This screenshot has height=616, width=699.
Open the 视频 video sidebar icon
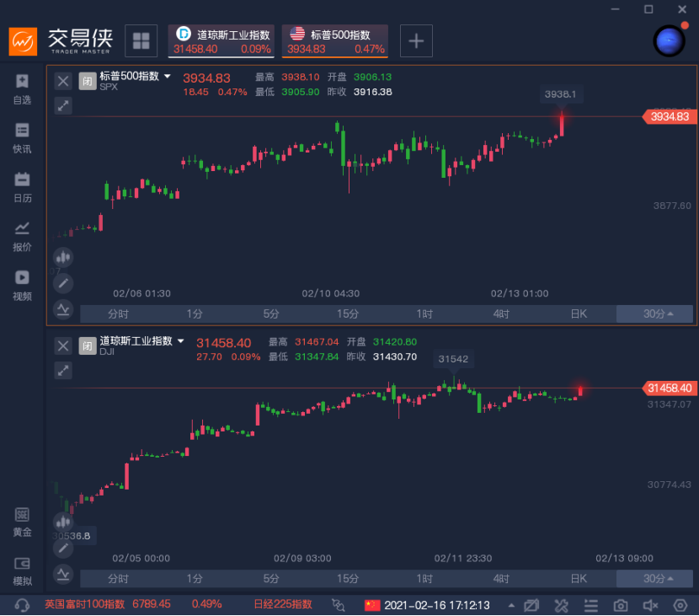(x=22, y=286)
